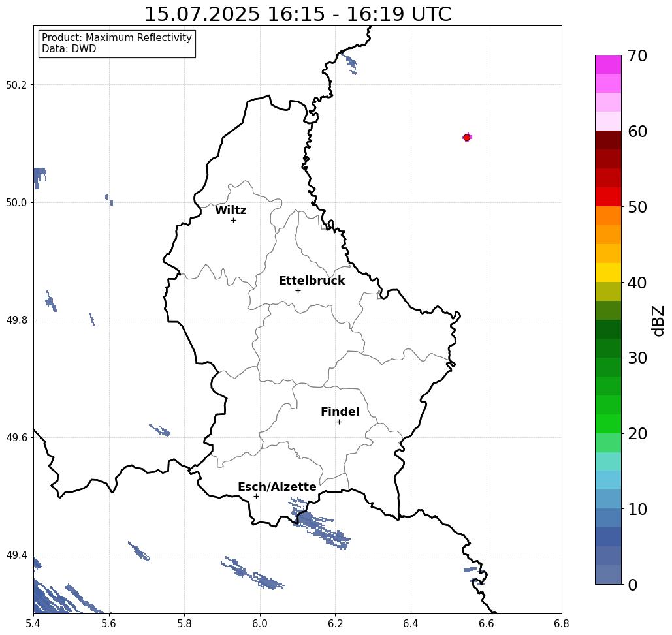Click the cross marker below Wiltz

[234, 221]
